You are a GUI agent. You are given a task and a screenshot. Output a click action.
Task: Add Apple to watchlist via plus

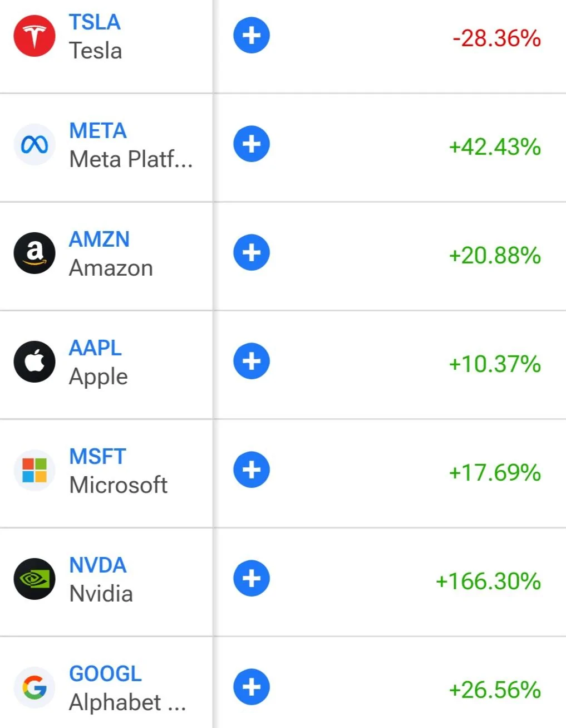click(252, 361)
